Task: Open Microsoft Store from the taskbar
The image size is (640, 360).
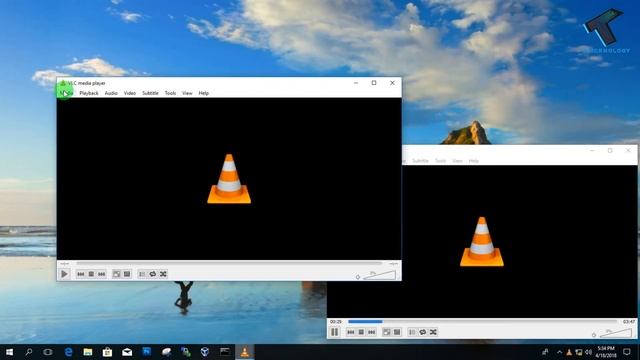Action: point(107,352)
